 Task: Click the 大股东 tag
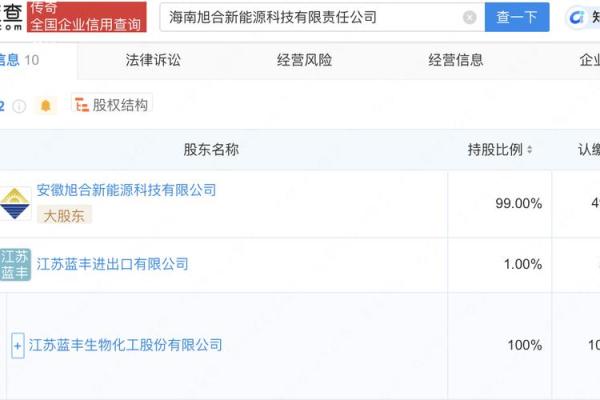coord(64,216)
